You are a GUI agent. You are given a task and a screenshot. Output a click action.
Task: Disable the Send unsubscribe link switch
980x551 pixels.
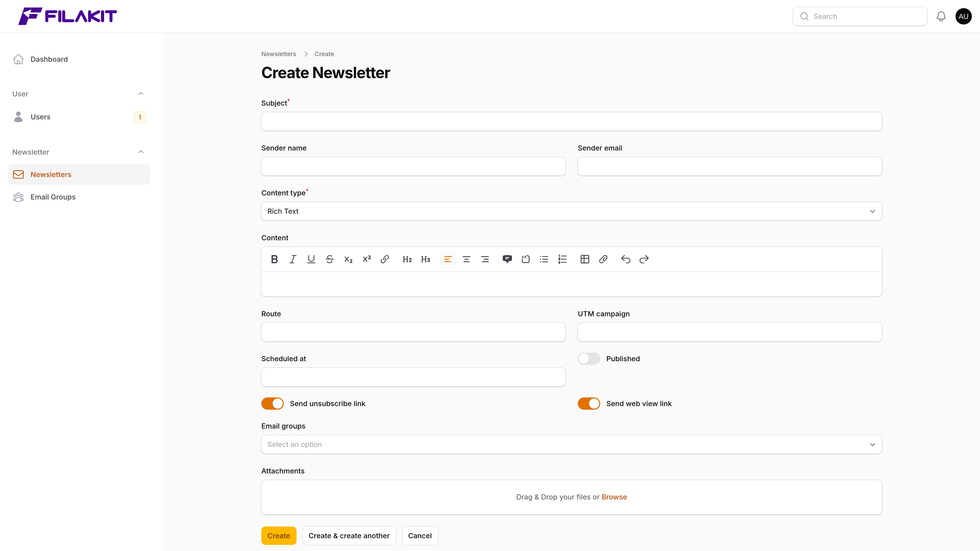click(272, 403)
